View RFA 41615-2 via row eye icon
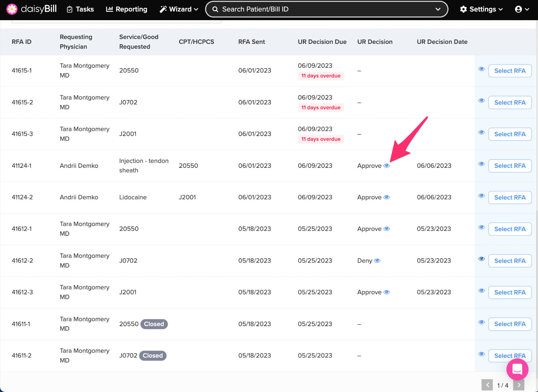The height and width of the screenshot is (392, 538). point(482,101)
